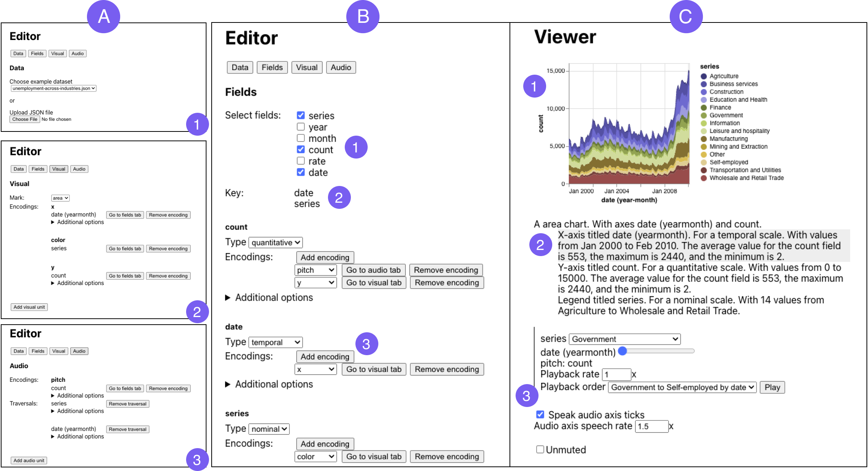Click the purple circle labeled C
The image size is (868, 471).
(x=686, y=17)
